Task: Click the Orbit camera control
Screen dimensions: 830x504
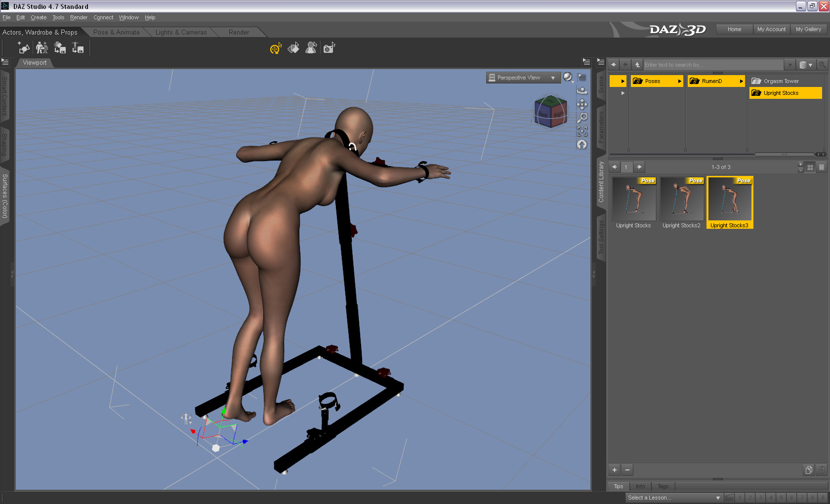Action: tap(582, 91)
